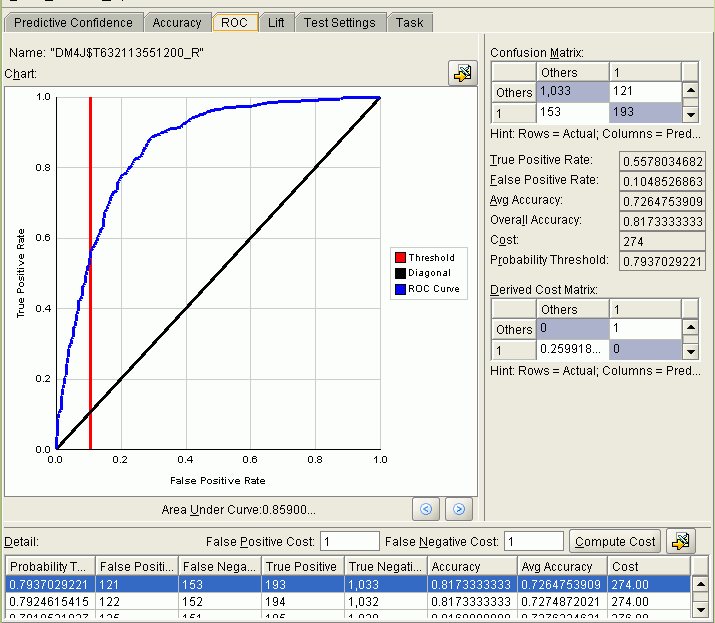Click the Compute Cost button
Image resolution: width=715 pixels, height=623 pixels.
pyautogui.click(x=615, y=541)
